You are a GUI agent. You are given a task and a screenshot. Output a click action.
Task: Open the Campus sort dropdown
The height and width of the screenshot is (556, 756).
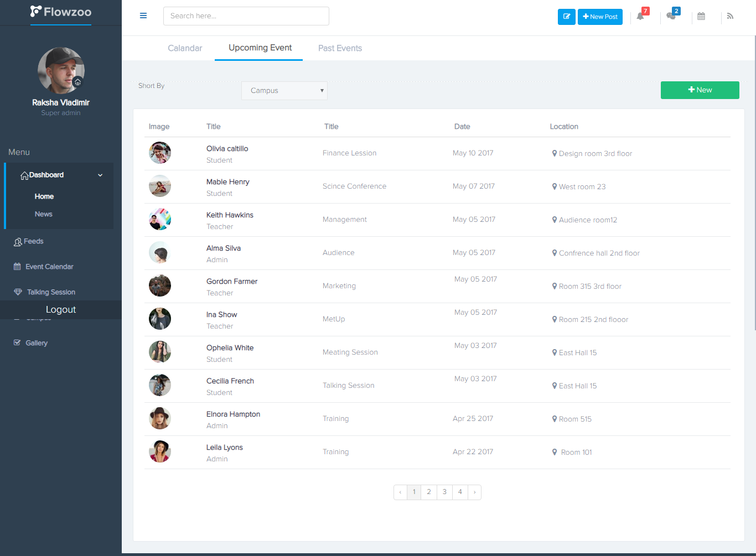(x=284, y=91)
